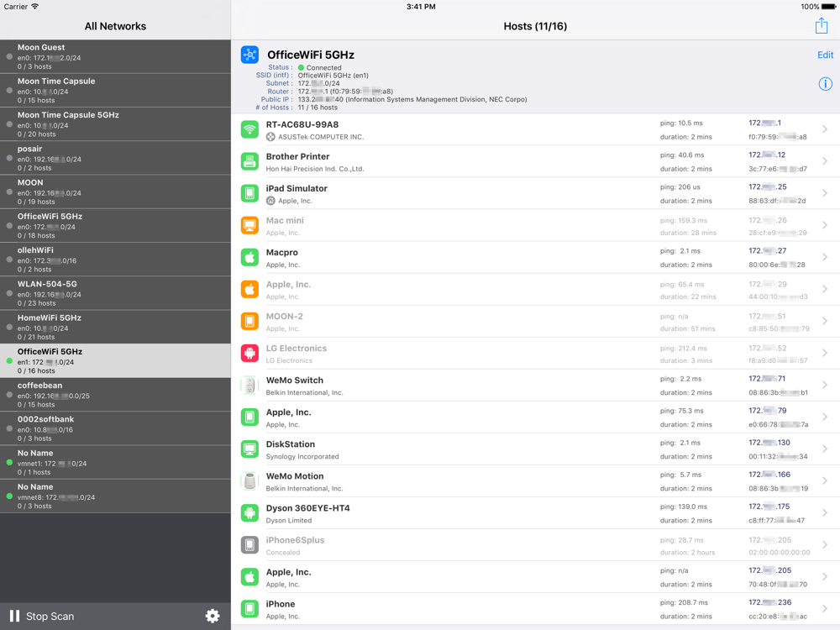Open Dyson 360EYE-HT4 row chevron
Image resolution: width=840 pixels, height=630 pixels.
pyautogui.click(x=825, y=512)
